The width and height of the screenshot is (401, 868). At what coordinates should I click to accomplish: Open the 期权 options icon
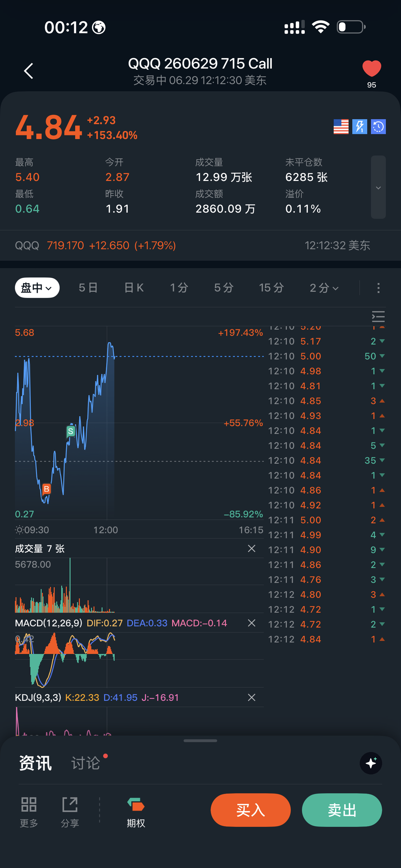(x=136, y=812)
